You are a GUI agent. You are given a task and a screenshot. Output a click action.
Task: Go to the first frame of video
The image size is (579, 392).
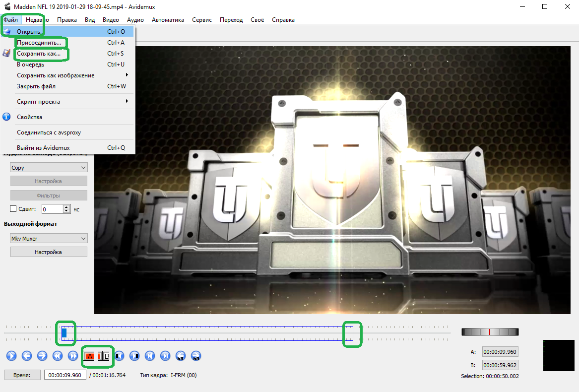click(x=150, y=356)
